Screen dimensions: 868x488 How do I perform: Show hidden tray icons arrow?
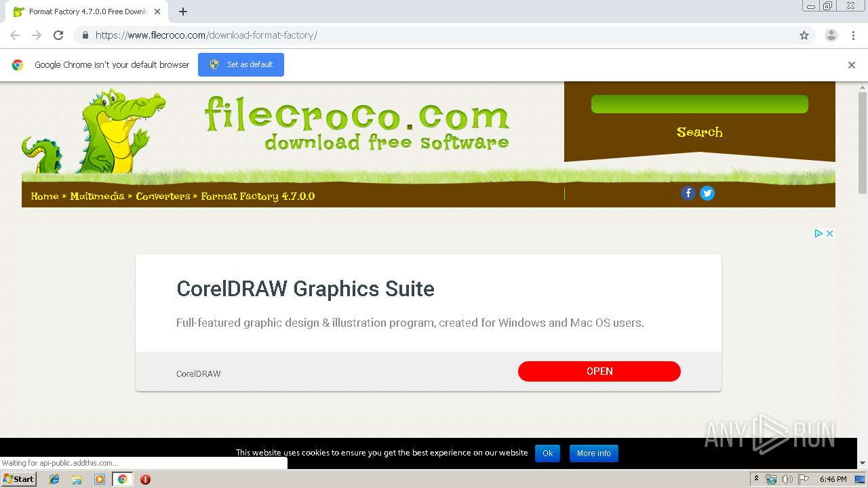point(757,479)
